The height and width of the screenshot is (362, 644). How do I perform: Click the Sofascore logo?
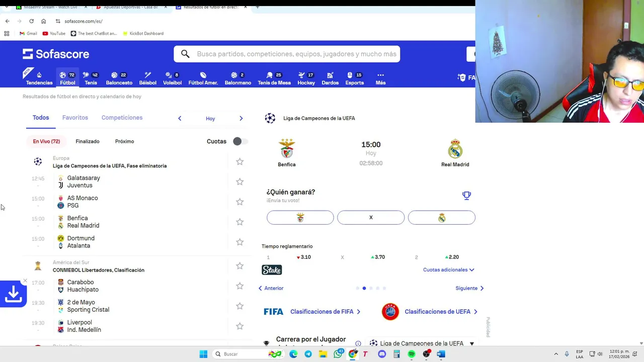pos(56,54)
